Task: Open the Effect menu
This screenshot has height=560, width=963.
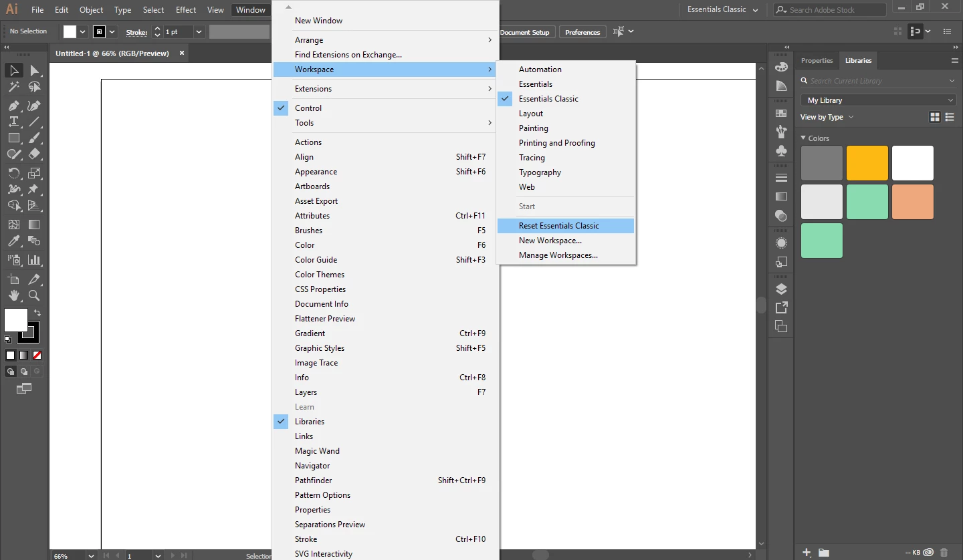Action: click(x=186, y=10)
